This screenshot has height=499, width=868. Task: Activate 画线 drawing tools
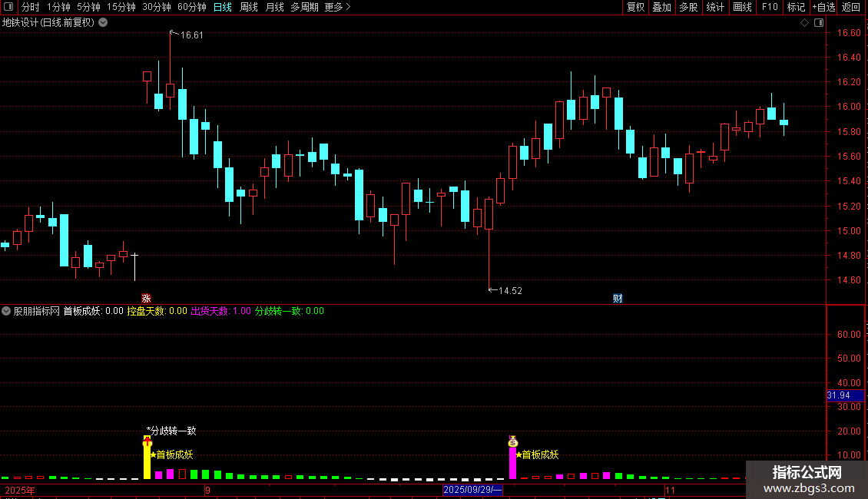point(742,7)
